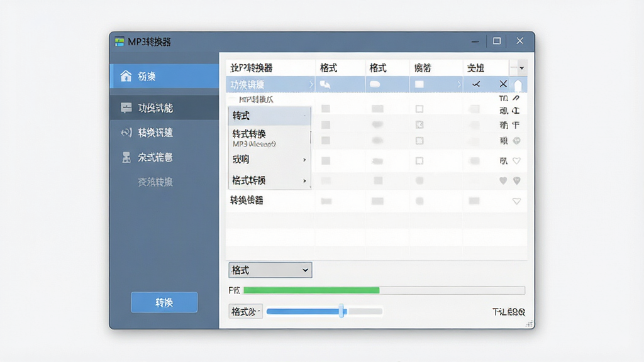644x362 pixels.
Task: Tick the checkbox in the outline-heart row
Action: (x=419, y=160)
